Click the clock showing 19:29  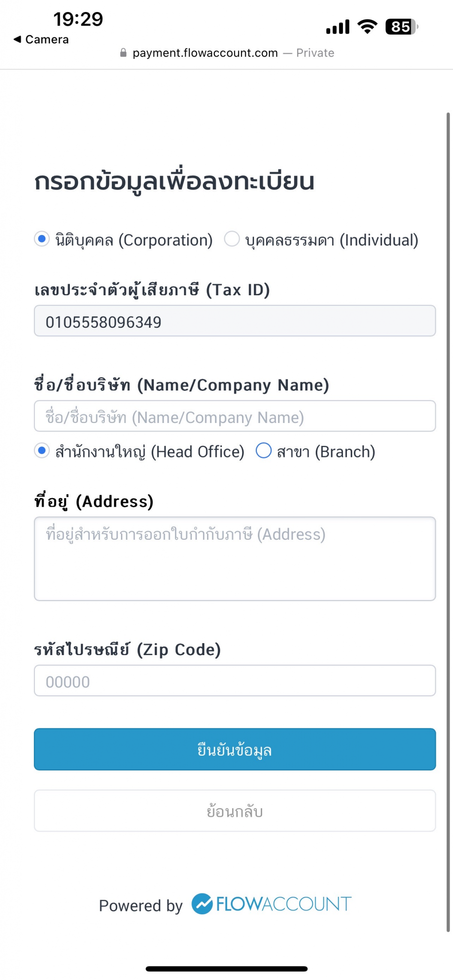78,19
